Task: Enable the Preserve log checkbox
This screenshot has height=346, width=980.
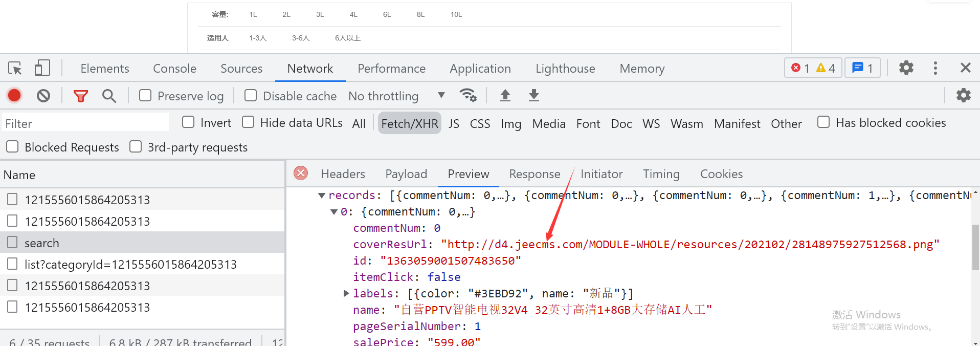Action: tap(145, 96)
